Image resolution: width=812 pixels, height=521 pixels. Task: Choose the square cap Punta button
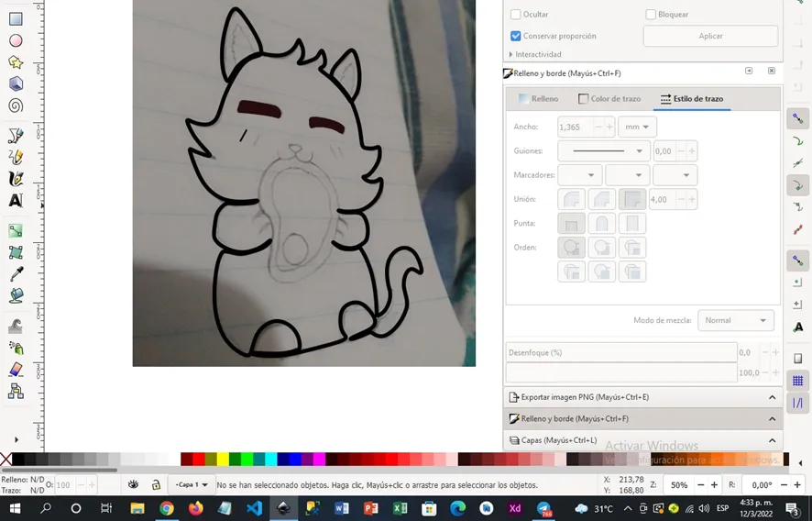tap(632, 224)
